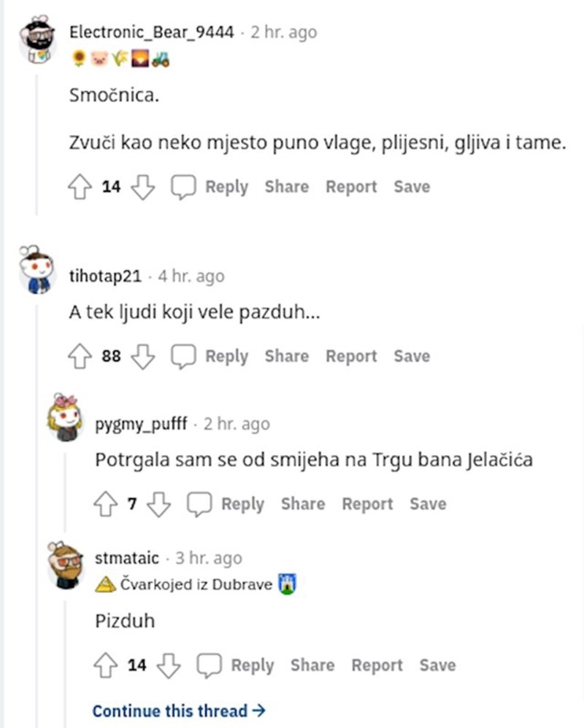Downvote tihotap21's pazduh comment

[143, 357]
